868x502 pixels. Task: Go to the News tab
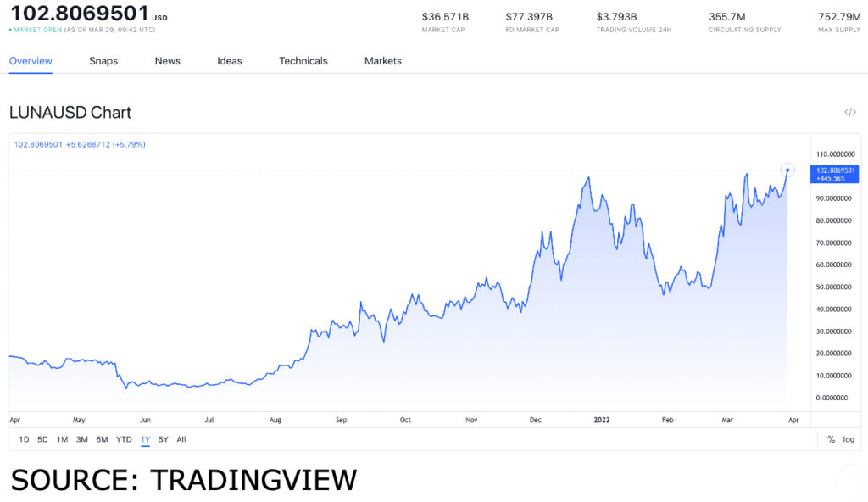click(x=168, y=61)
